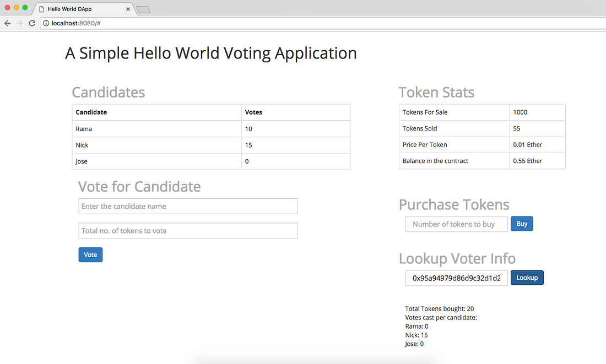
Task: Click the number of tokens to buy field
Action: (456, 224)
